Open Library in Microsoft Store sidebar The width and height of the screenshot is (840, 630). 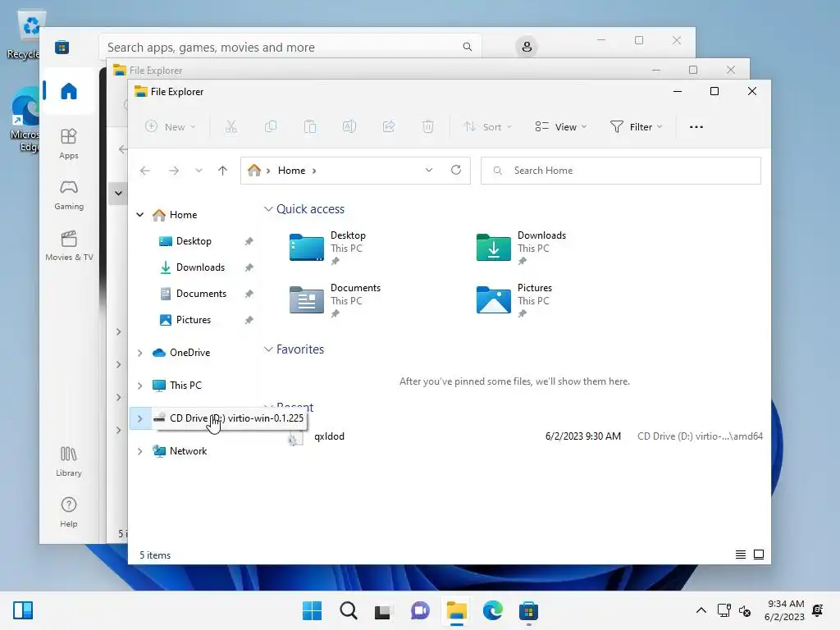pyautogui.click(x=69, y=461)
